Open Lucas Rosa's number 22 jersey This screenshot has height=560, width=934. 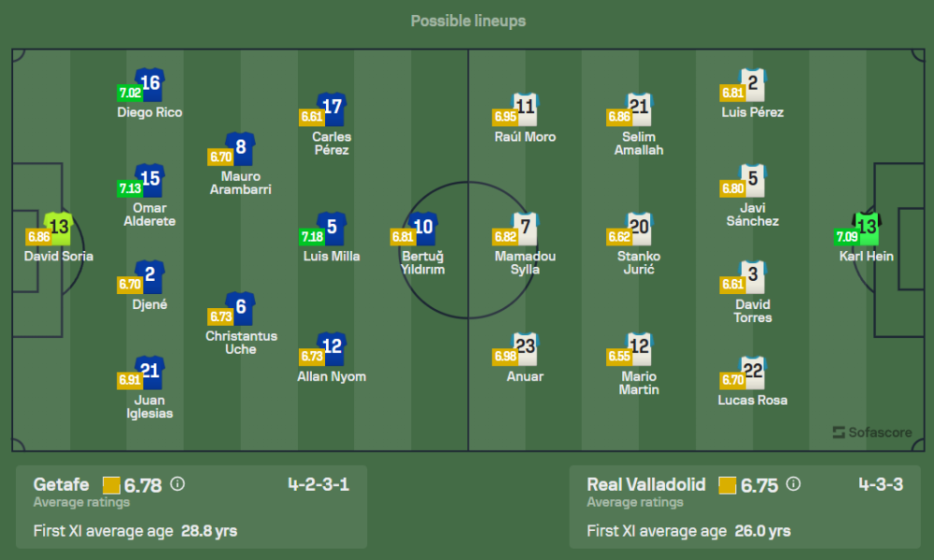point(753,372)
